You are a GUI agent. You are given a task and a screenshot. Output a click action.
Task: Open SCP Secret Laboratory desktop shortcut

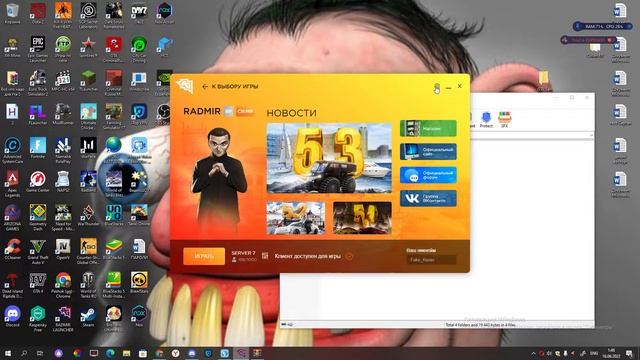[x=88, y=16]
